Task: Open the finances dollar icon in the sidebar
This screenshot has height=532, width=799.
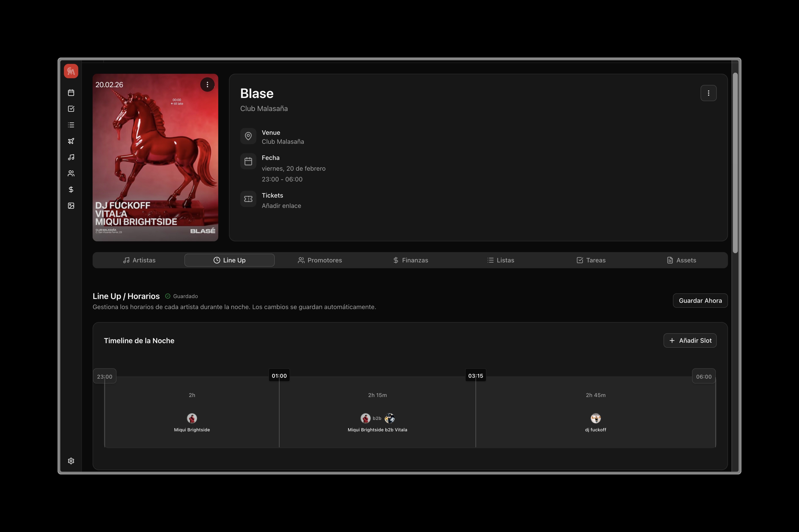Action: click(71, 189)
